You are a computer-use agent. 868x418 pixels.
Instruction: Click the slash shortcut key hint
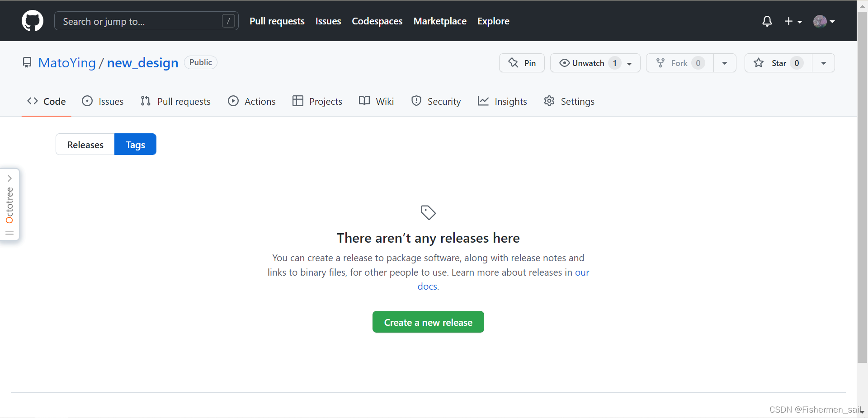(x=228, y=21)
